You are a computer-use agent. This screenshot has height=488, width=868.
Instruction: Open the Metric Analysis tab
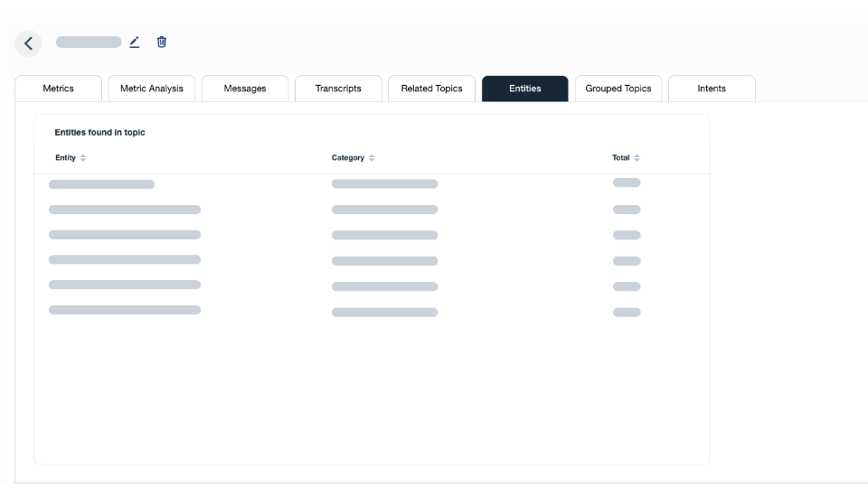click(x=152, y=89)
